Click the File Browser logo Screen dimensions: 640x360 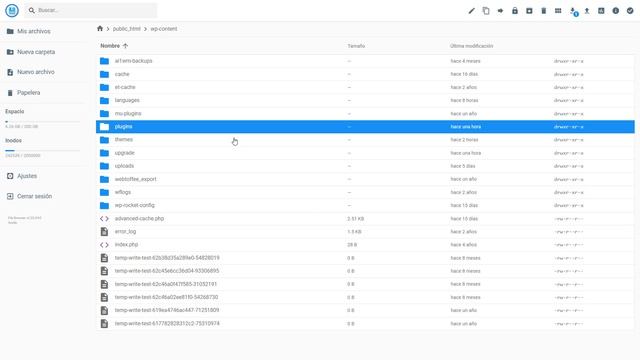(x=12, y=11)
